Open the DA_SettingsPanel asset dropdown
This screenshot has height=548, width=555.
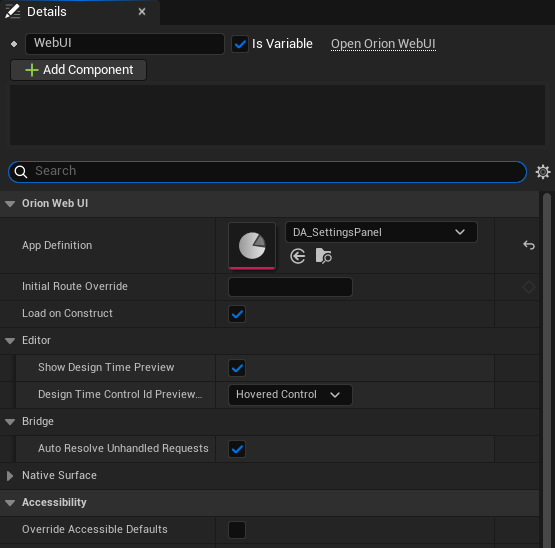[381, 232]
